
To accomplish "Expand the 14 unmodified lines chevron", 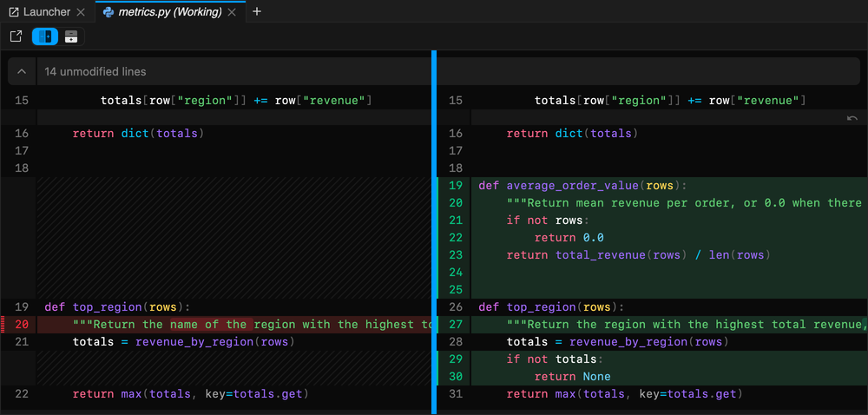I will pos(22,71).
